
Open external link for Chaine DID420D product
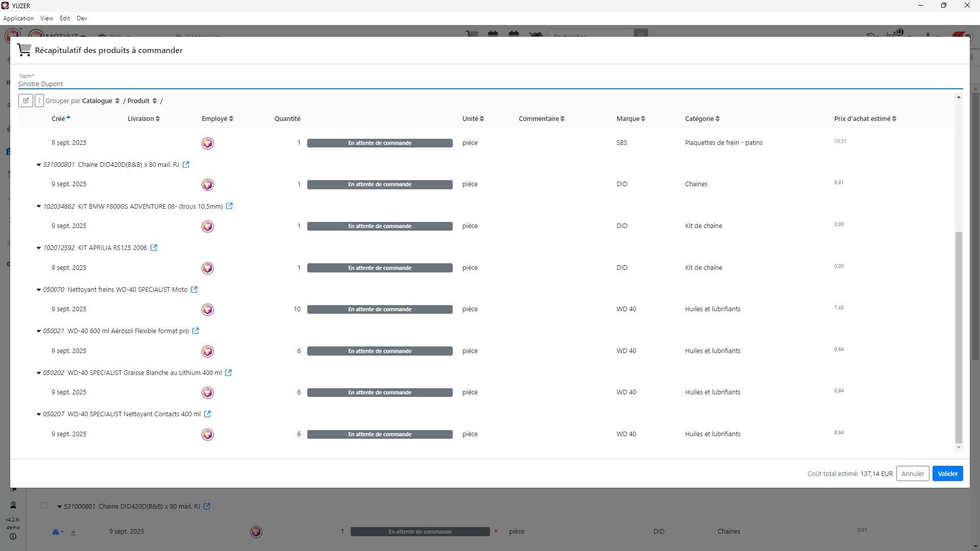coord(186,165)
